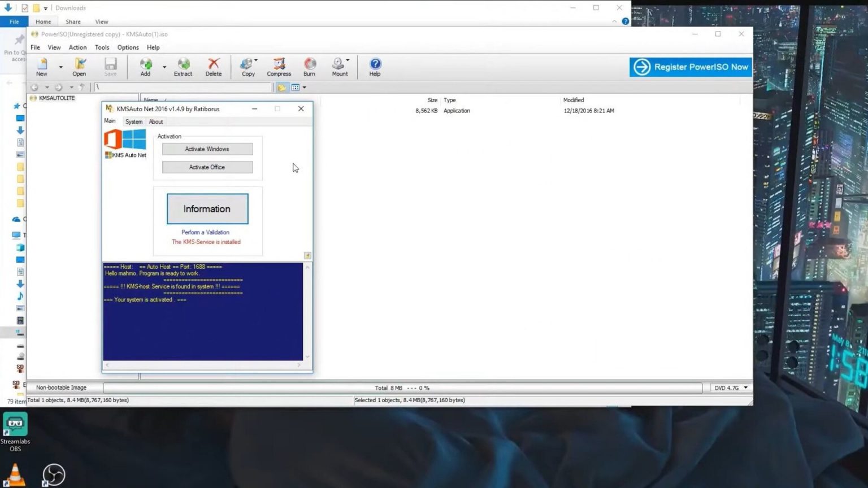
Task: Delete the selected file with the Delete icon
Action: [x=214, y=66]
